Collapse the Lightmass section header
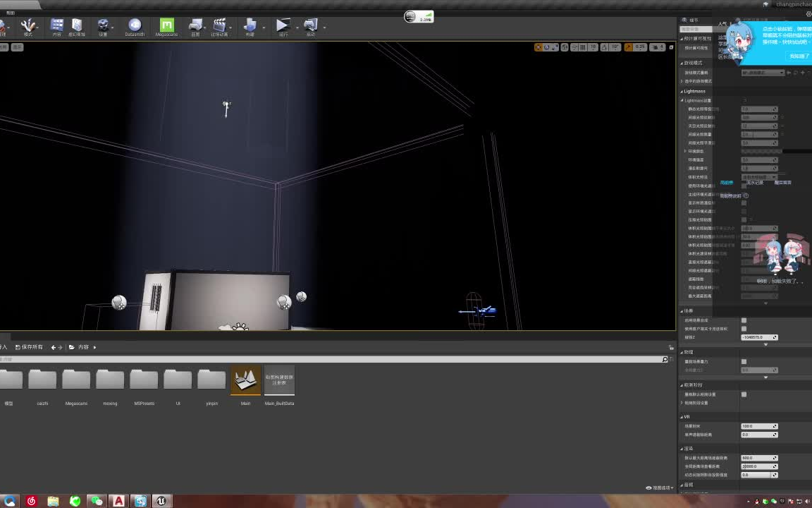Image resolution: width=812 pixels, height=508 pixels. [696, 91]
